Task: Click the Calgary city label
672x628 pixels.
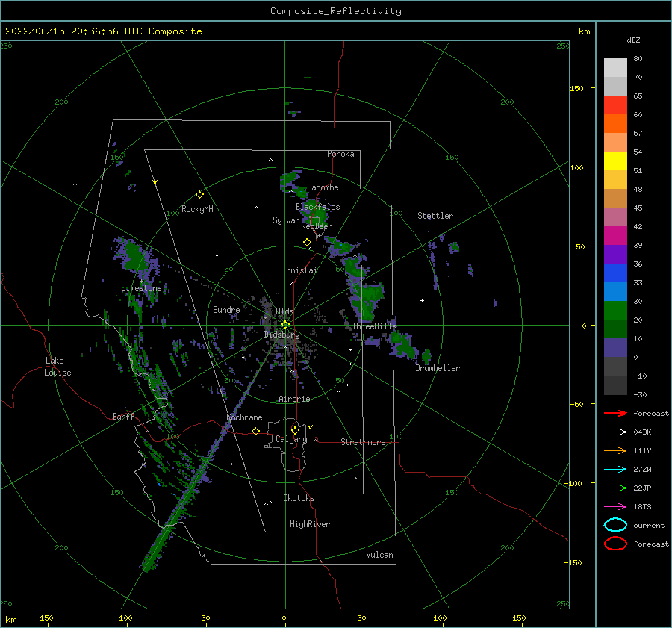Action: tap(291, 439)
